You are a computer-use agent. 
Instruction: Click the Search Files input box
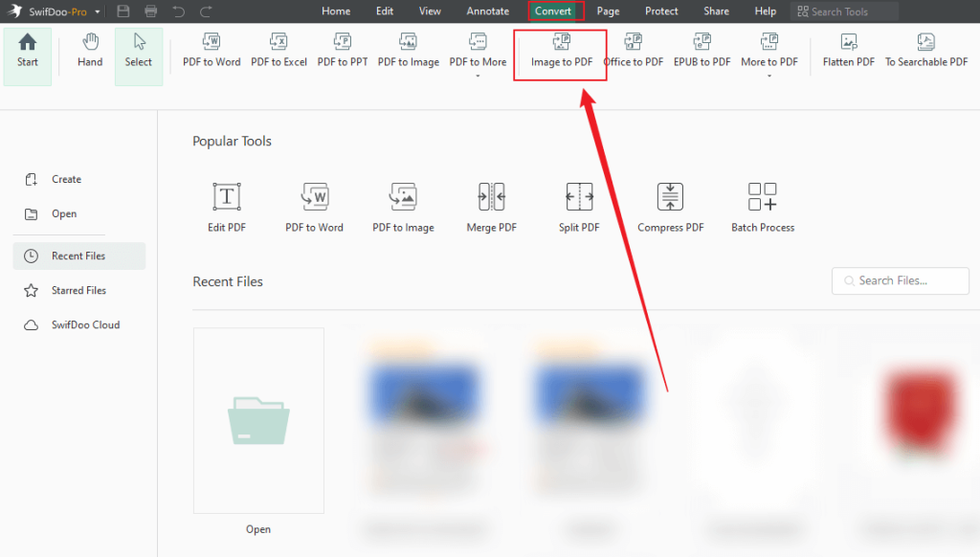coord(900,280)
